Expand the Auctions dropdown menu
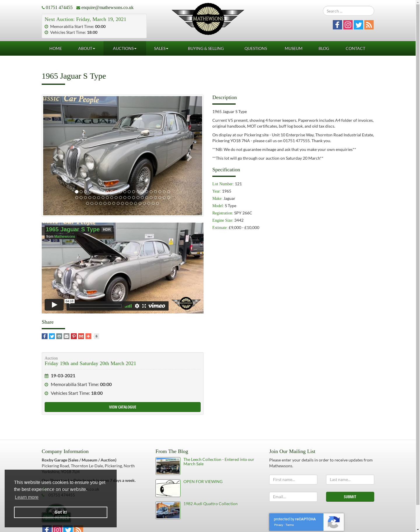 [125, 48]
